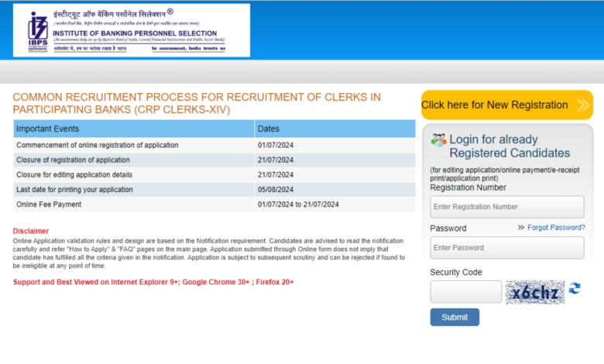Select the date 05/08/2024
Image resolution: width=604 pixels, height=364 pixels.
click(276, 190)
